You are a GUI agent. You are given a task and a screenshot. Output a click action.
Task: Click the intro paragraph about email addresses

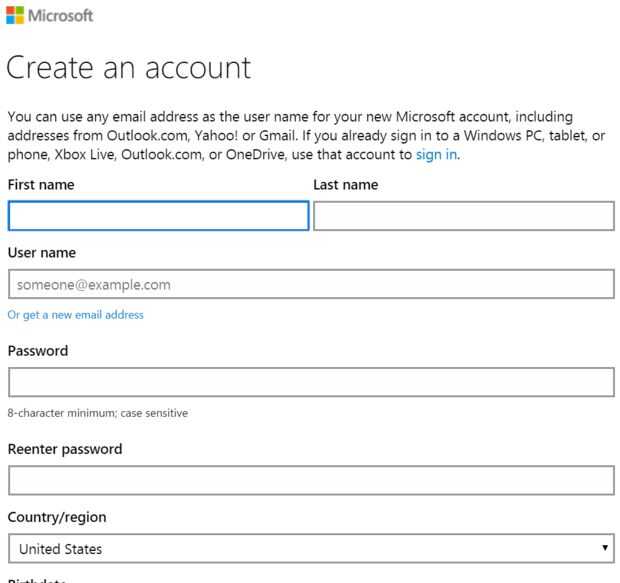point(300,136)
